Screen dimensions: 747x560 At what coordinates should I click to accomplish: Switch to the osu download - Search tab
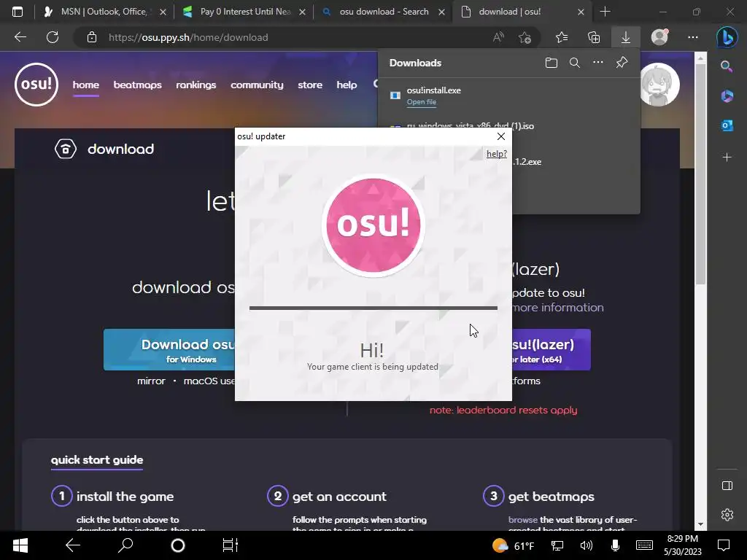pos(384,12)
